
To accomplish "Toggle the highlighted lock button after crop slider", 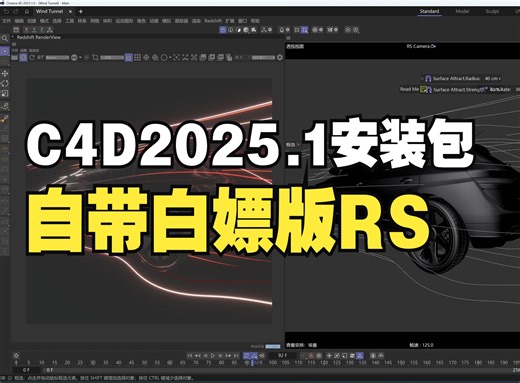I will (x=129, y=57).
